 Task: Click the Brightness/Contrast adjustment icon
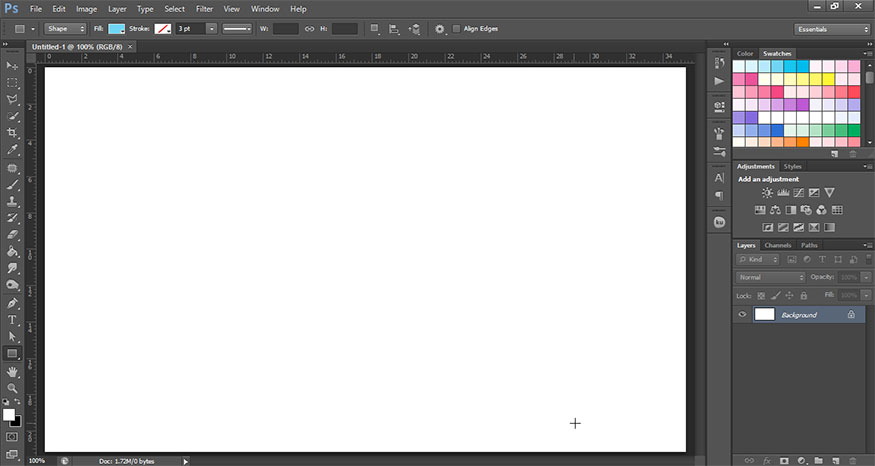[767, 192]
